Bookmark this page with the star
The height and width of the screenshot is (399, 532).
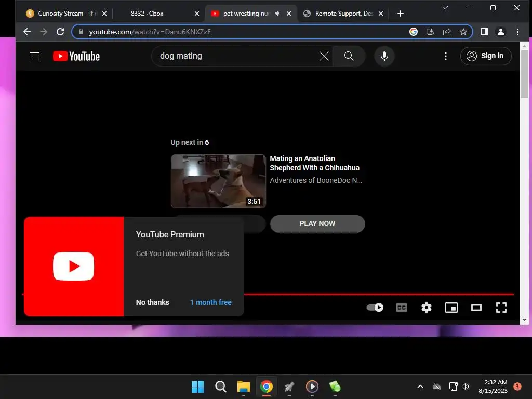coord(463,32)
